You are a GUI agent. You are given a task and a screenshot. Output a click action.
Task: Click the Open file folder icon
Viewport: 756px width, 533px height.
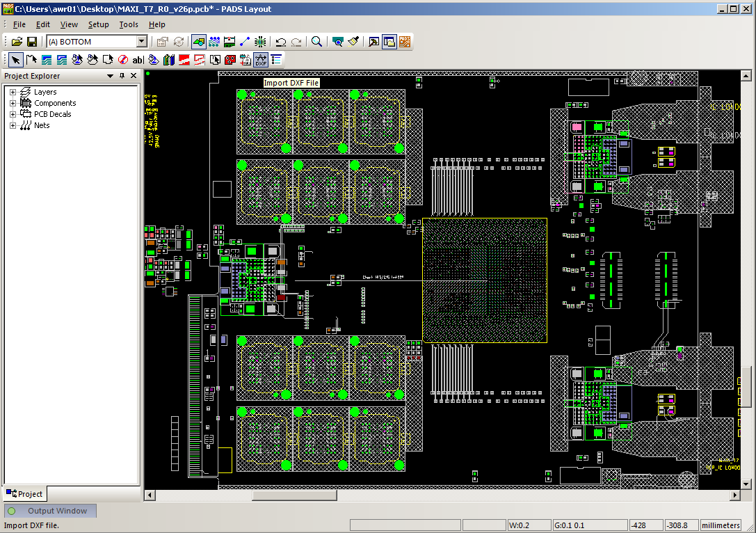pos(17,42)
